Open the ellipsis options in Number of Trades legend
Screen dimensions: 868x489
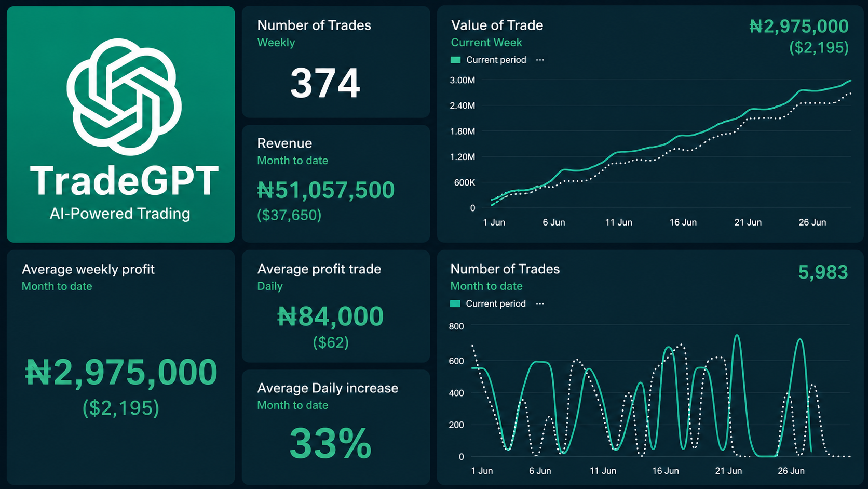(540, 303)
